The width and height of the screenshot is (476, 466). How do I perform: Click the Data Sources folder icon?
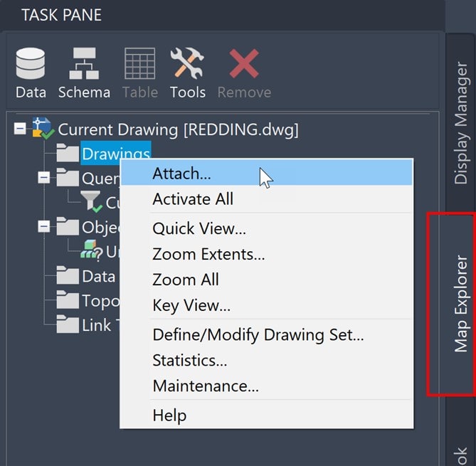[68, 275]
